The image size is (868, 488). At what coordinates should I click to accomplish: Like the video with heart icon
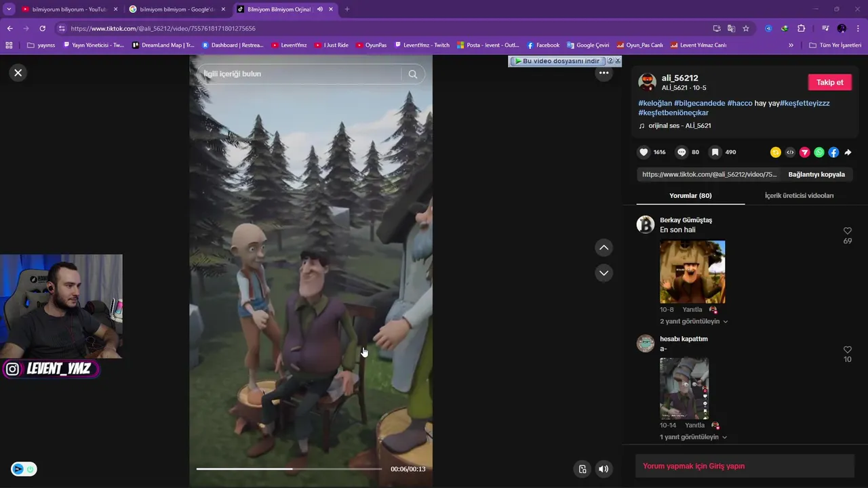(x=644, y=152)
